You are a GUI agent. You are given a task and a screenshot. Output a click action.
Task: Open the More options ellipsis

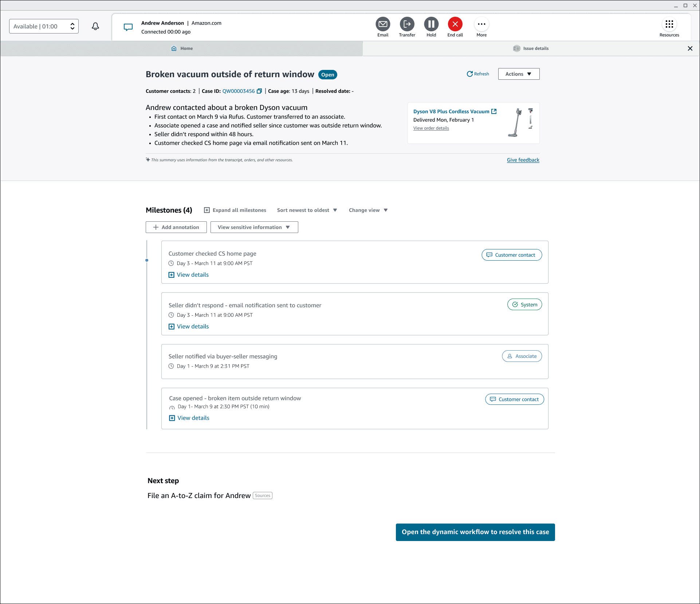click(x=481, y=24)
